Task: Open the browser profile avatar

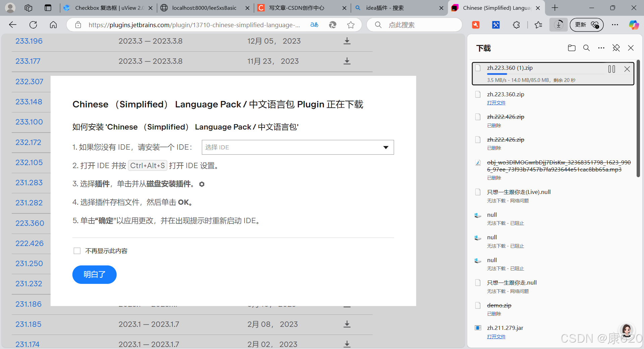Action: pos(10,8)
